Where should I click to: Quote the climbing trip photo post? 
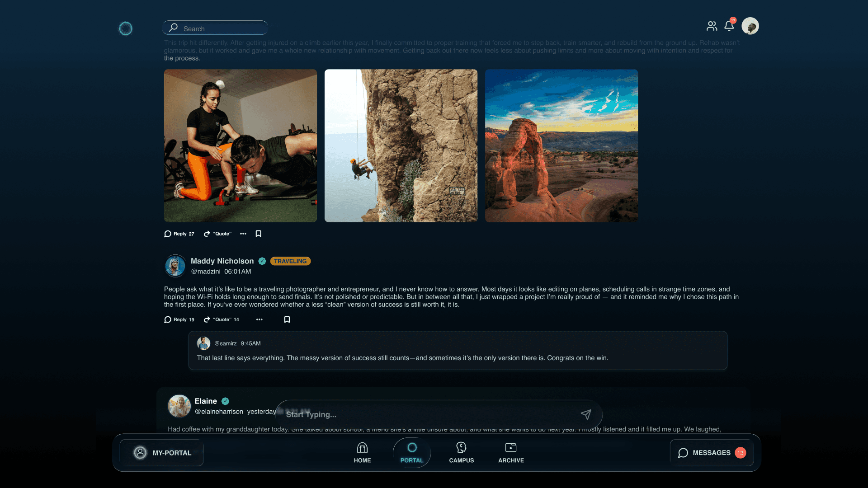[x=217, y=234]
